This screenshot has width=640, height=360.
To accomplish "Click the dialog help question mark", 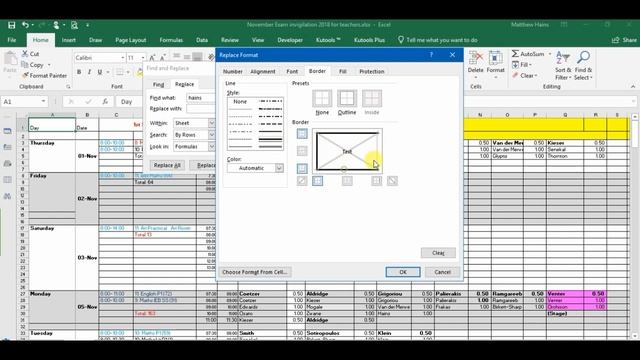I will [x=431, y=55].
